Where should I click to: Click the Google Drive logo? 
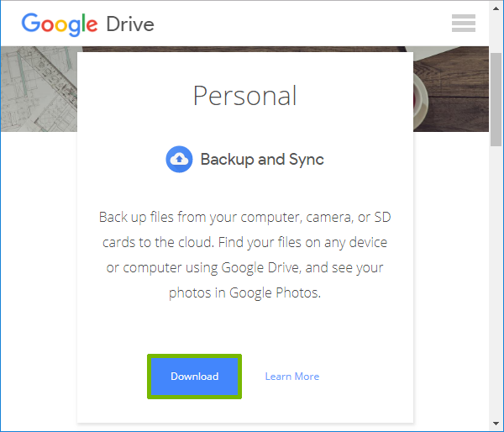point(87,24)
